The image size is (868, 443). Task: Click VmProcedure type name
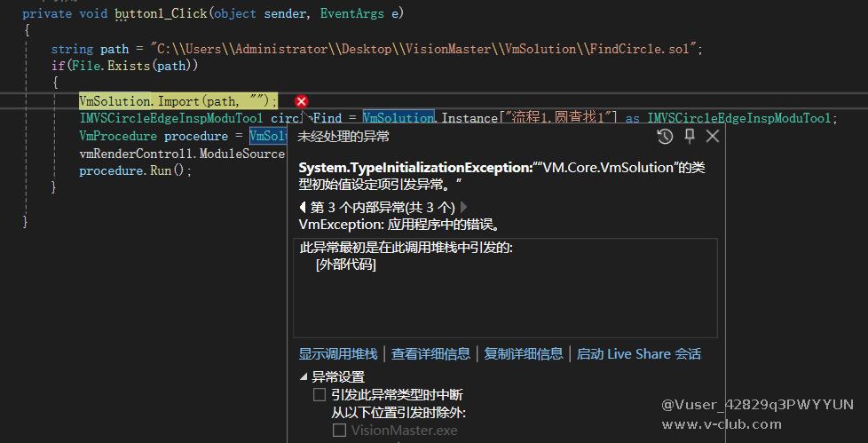point(118,136)
